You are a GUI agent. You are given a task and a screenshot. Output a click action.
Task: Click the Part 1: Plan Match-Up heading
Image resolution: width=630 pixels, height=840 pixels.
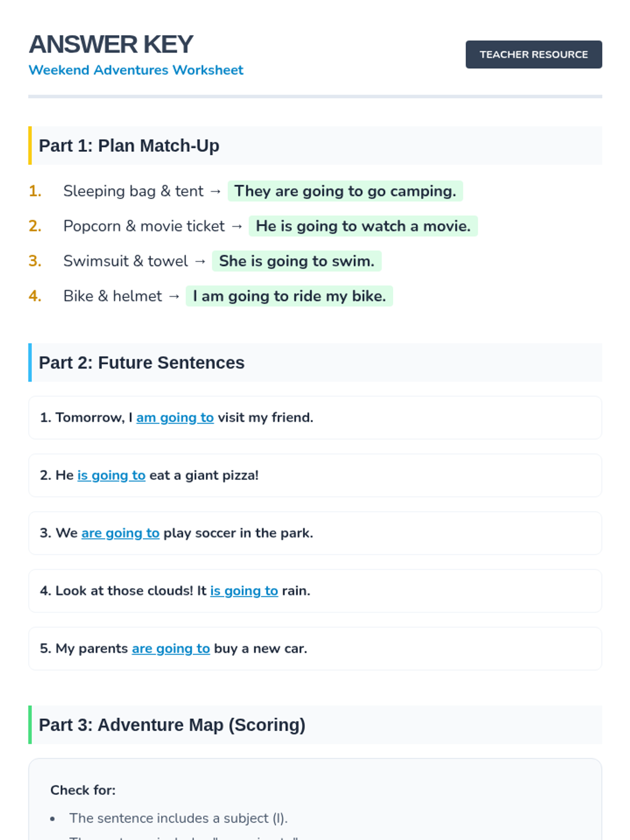point(129,145)
